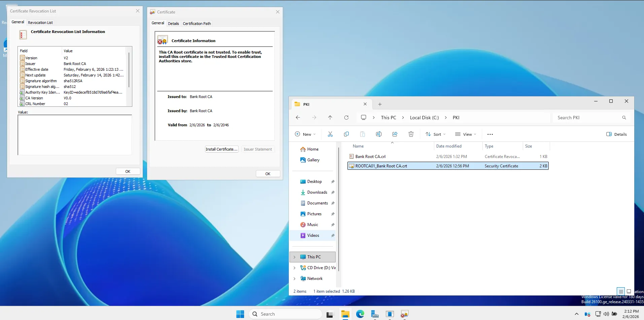Close the PKI Explorer tab

365,104
